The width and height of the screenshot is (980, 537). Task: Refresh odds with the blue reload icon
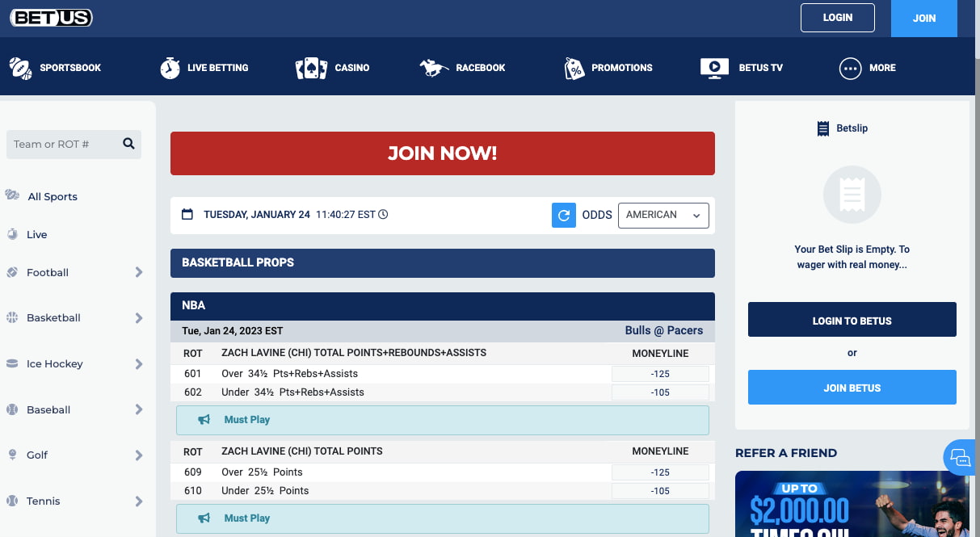point(564,216)
